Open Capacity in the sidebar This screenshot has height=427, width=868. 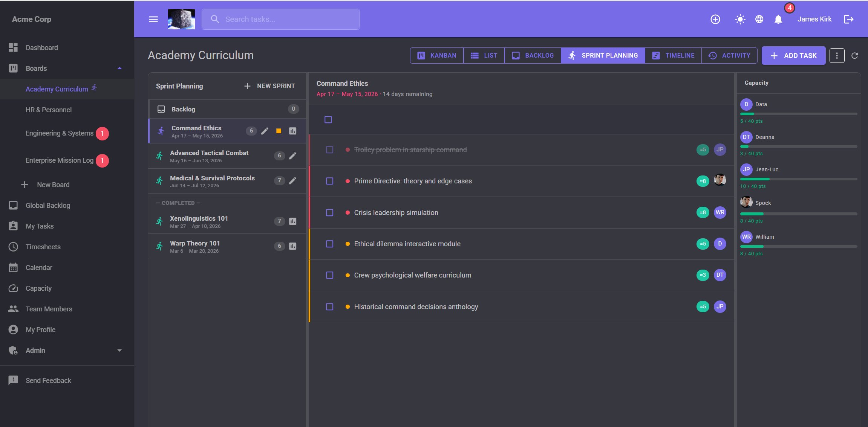point(67,288)
